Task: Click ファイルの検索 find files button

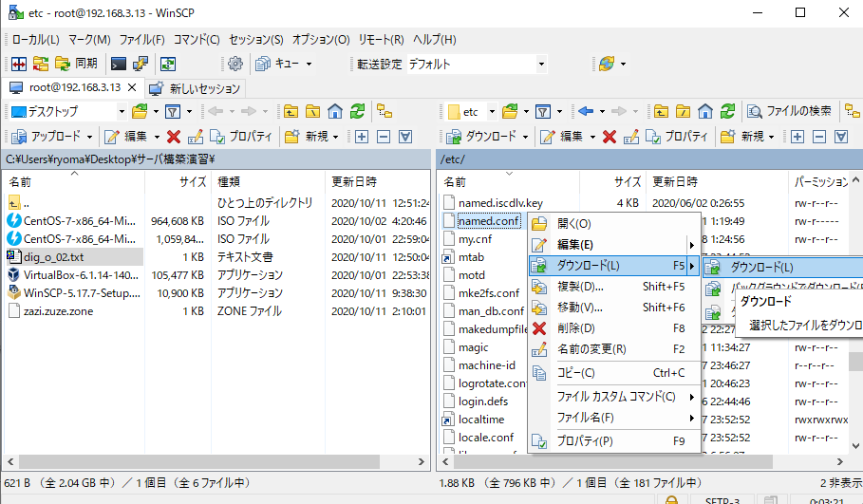Action: [789, 112]
